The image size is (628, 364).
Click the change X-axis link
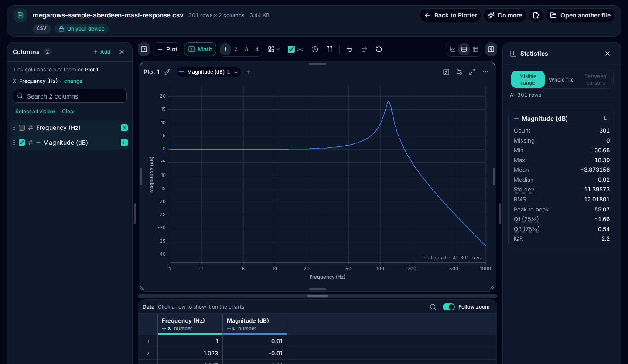(73, 81)
